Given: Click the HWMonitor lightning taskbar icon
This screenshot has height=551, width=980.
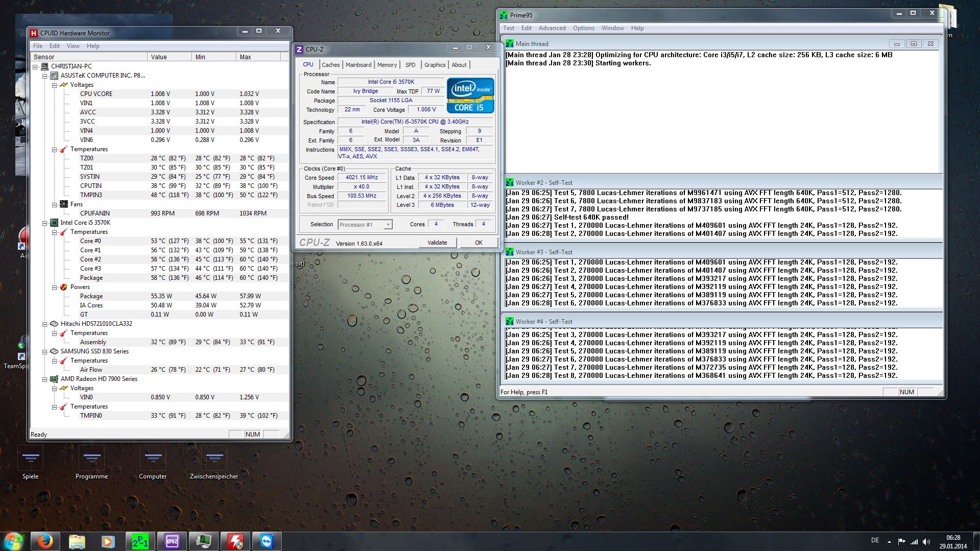Looking at the screenshot, I should (x=235, y=541).
